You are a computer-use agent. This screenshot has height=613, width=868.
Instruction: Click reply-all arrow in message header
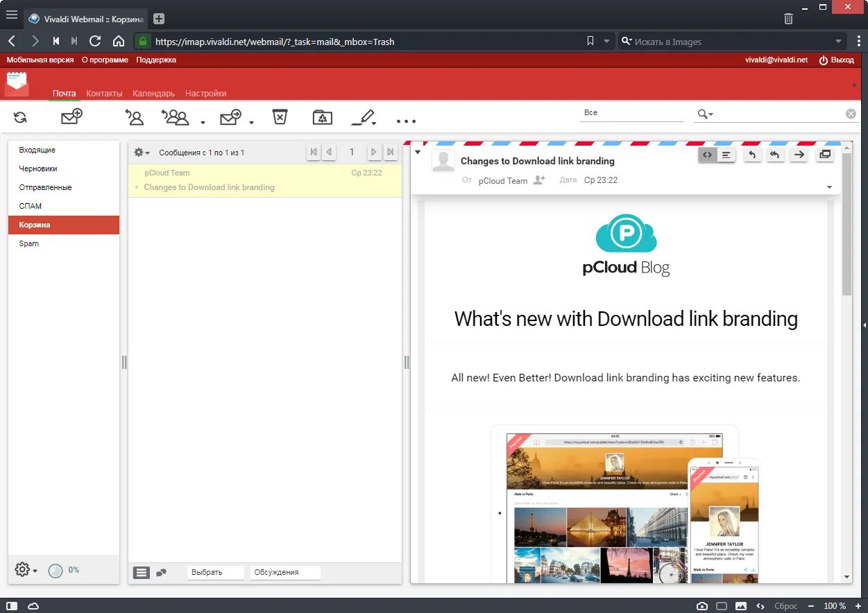point(775,155)
